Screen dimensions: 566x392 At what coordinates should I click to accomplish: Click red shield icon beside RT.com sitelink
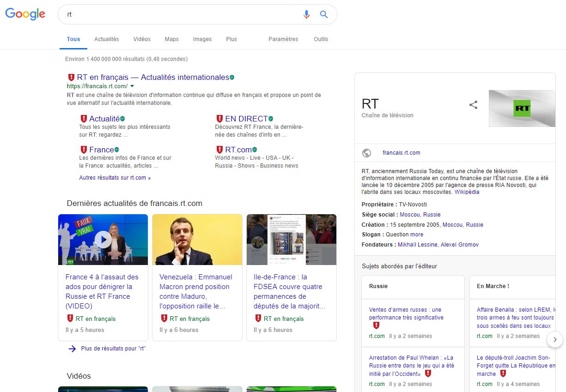(x=219, y=150)
